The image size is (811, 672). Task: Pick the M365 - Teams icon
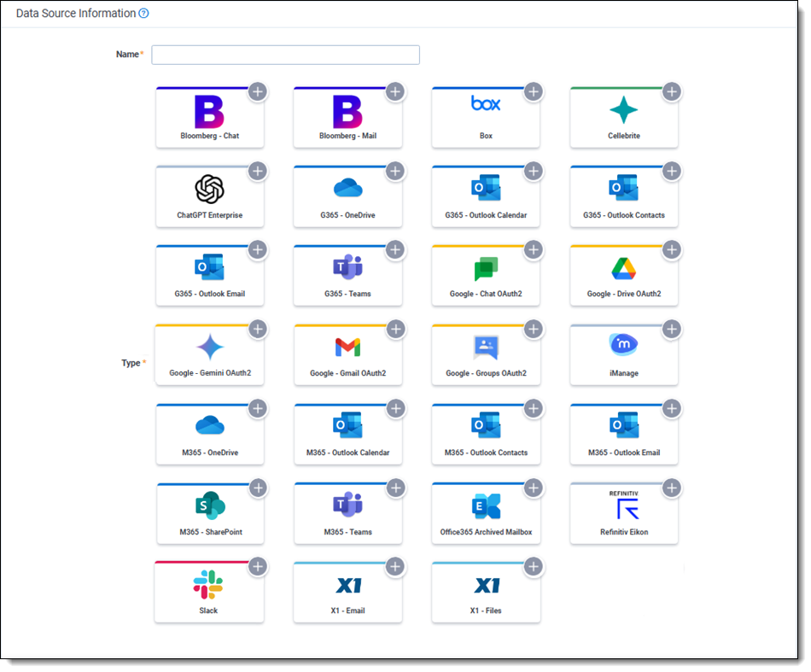click(x=347, y=505)
